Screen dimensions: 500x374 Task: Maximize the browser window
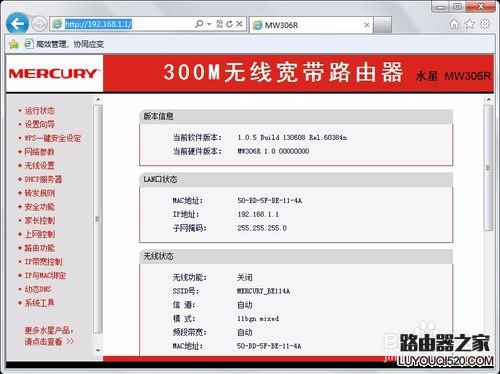click(x=458, y=6)
